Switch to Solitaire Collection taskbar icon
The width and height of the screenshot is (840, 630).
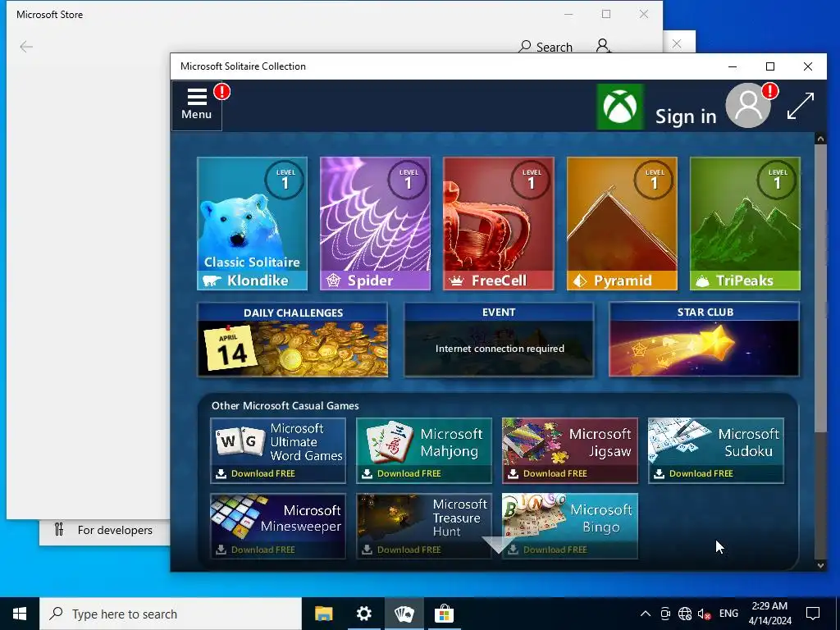404,614
